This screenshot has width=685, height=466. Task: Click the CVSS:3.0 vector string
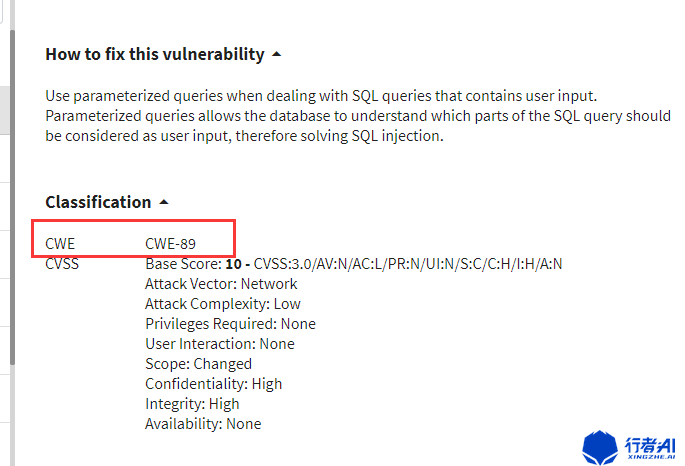point(408,264)
